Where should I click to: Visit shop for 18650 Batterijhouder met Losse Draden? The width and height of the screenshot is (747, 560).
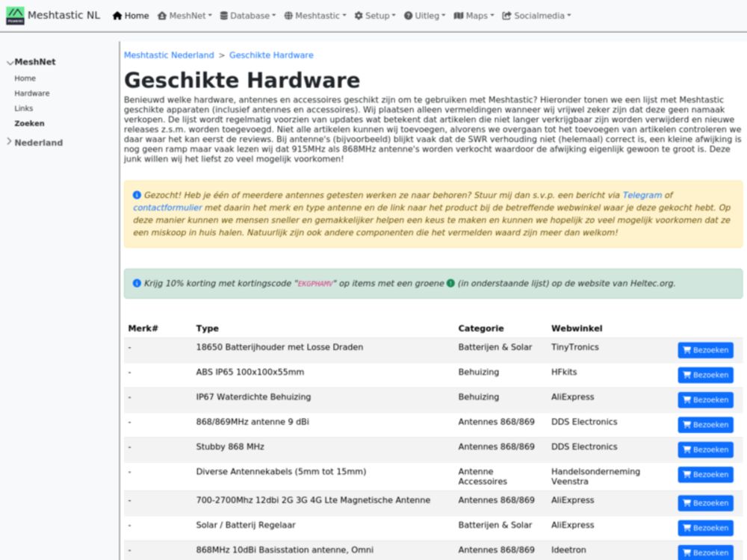[706, 350]
